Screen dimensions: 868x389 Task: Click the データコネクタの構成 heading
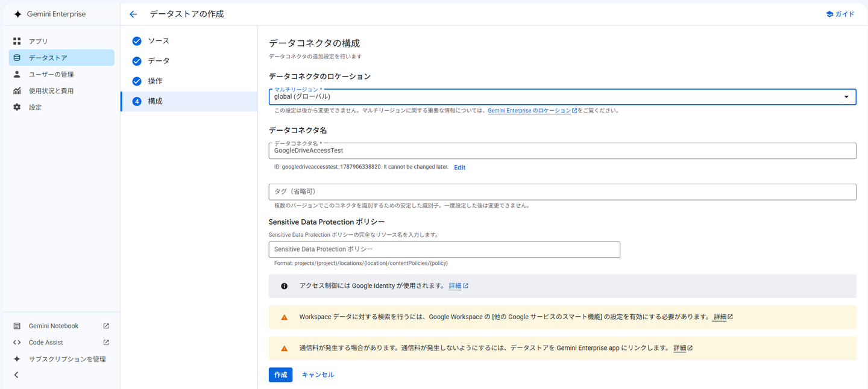pyautogui.click(x=314, y=43)
